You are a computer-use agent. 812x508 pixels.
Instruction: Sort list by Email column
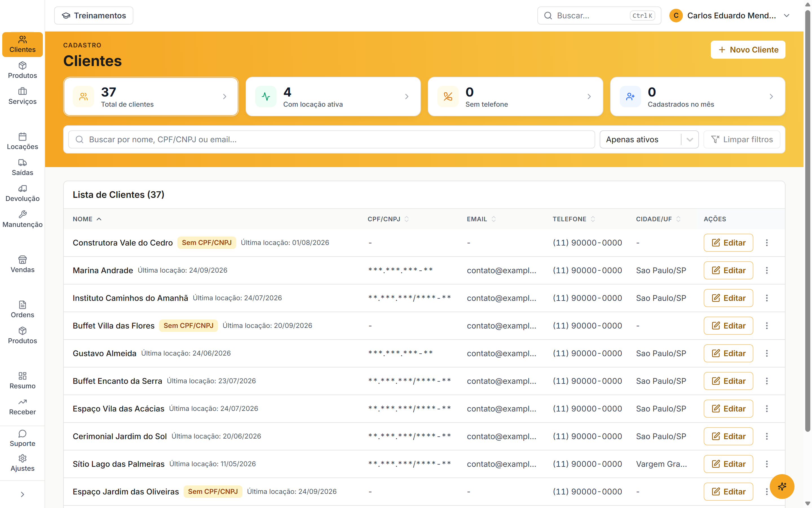coord(482,219)
